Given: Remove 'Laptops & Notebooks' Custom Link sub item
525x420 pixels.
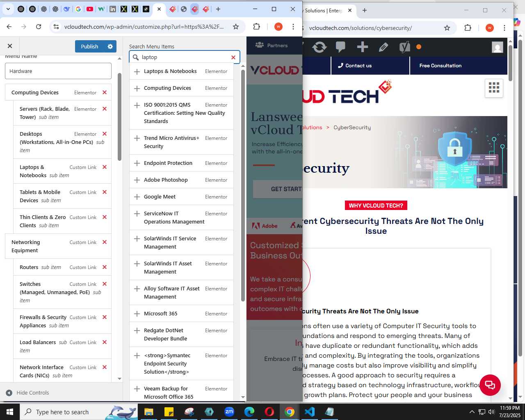Looking at the screenshot, I should [x=105, y=167].
